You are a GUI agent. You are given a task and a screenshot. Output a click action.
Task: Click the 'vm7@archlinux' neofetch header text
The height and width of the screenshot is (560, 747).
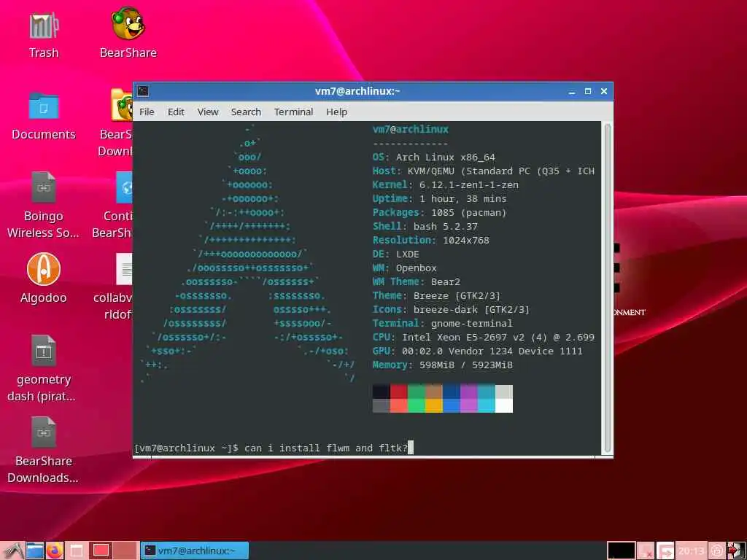tap(411, 129)
